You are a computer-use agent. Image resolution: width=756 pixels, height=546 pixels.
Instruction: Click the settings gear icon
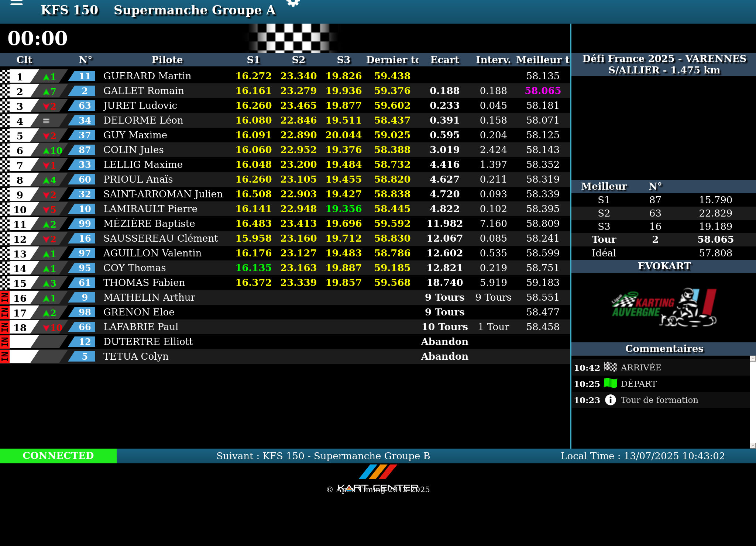click(x=293, y=3)
